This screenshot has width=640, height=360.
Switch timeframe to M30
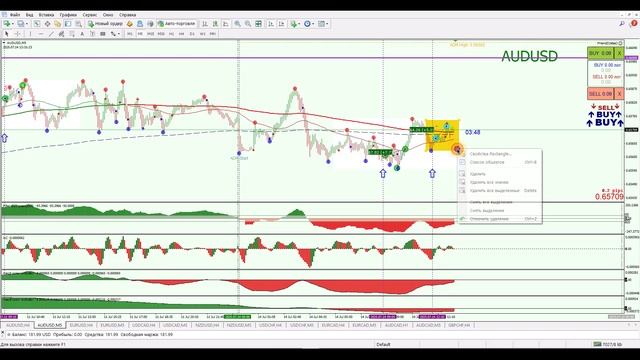tap(161, 34)
